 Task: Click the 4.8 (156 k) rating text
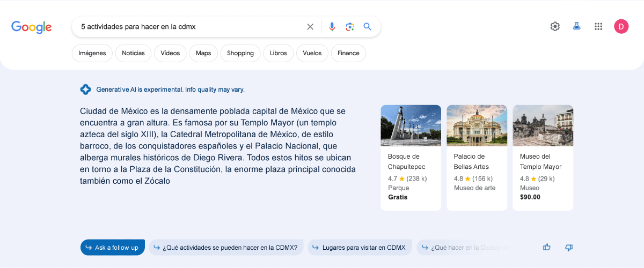point(473,178)
